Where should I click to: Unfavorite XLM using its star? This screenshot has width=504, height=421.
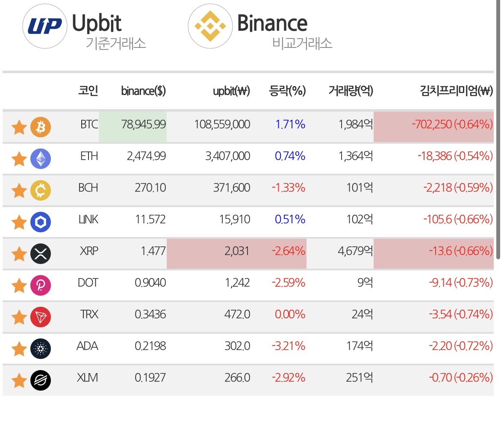coord(19,380)
